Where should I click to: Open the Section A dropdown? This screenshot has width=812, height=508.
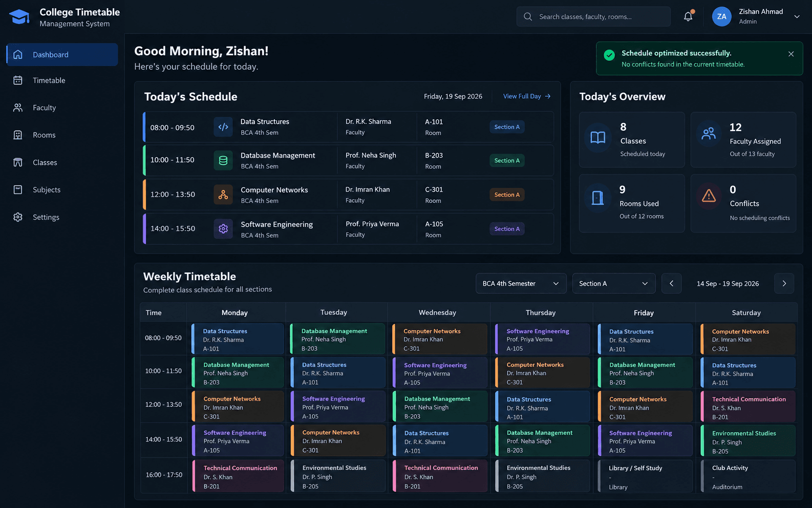coord(614,283)
